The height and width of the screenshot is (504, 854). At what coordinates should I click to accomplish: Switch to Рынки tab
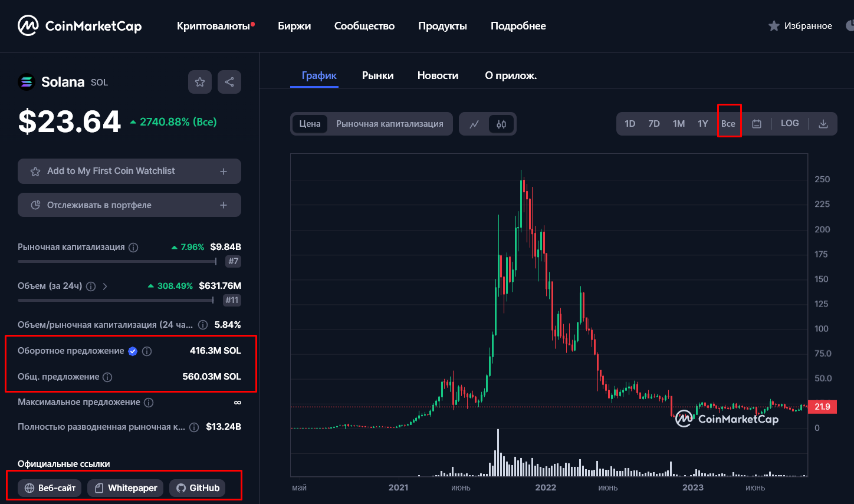coord(377,75)
